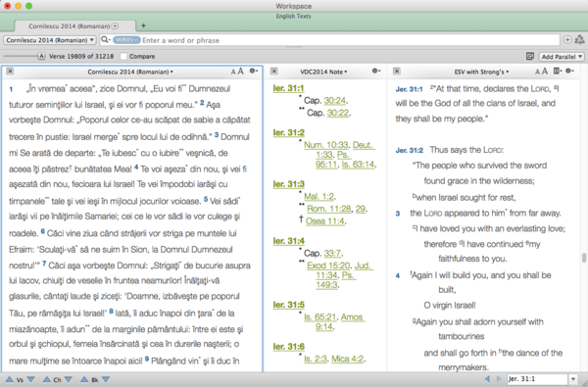The image size is (588, 387).
Task: Close the Cornilescu 2014 pane
Action: 10,72
